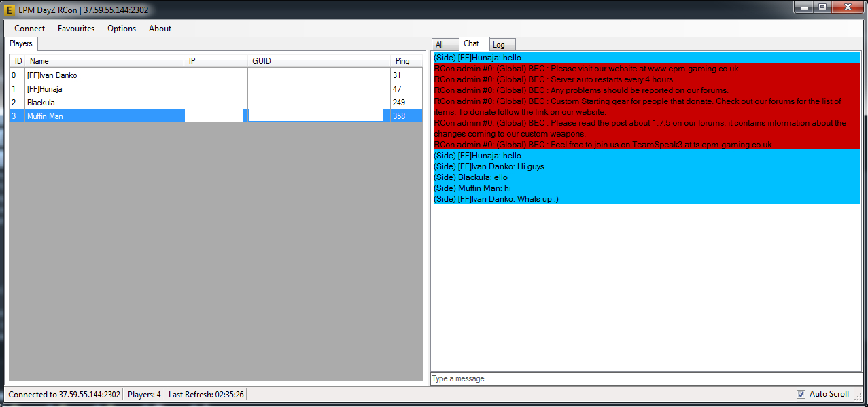Image resolution: width=868 pixels, height=407 pixels.
Task: Click the Type a message input field
Action: pos(646,378)
